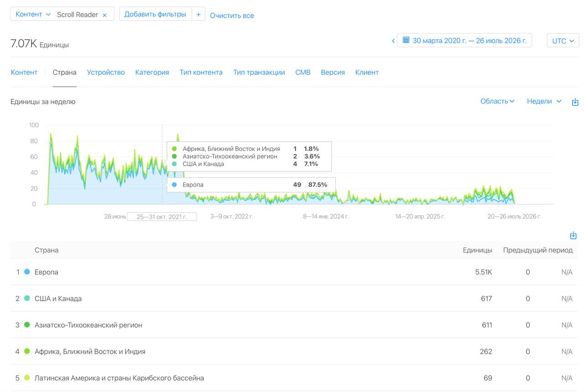
Task: Sort by the Единицы column header
Action: (x=478, y=250)
